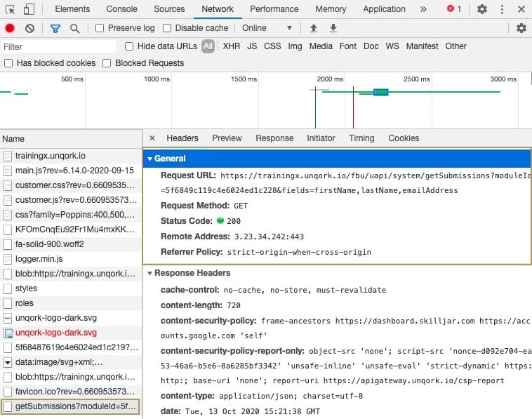The width and height of the screenshot is (532, 419).
Task: Click the blue request bar in timeline overview
Action: [380, 92]
